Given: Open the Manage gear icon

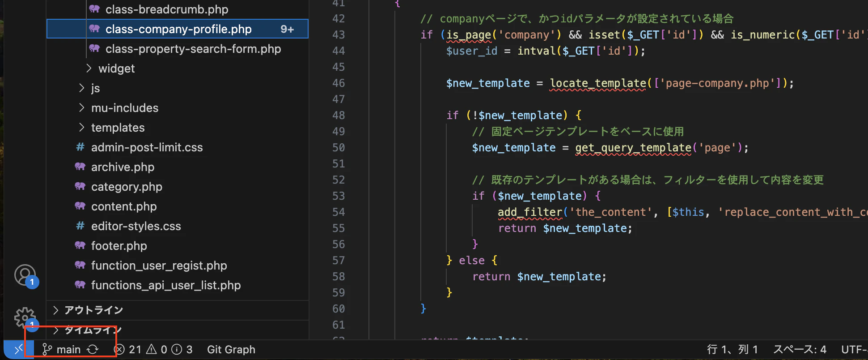Looking at the screenshot, I should click(25, 318).
